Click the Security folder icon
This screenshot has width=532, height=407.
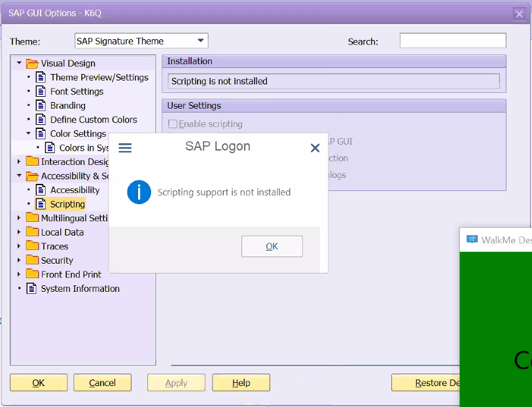(32, 260)
